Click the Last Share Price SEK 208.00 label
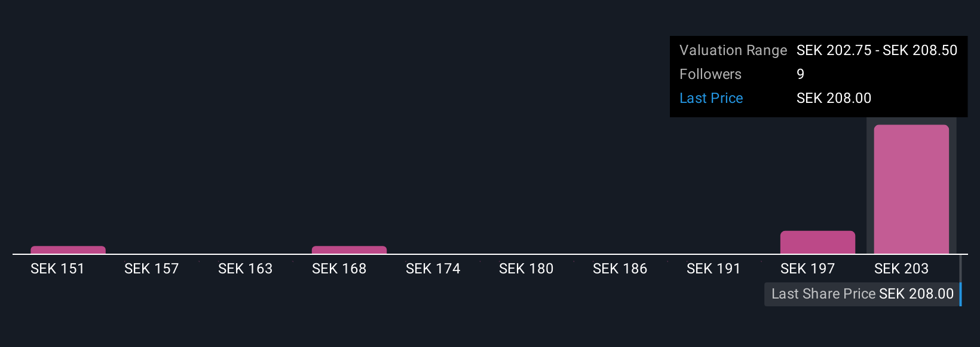Viewport: 980px width, 347px height. click(x=862, y=294)
